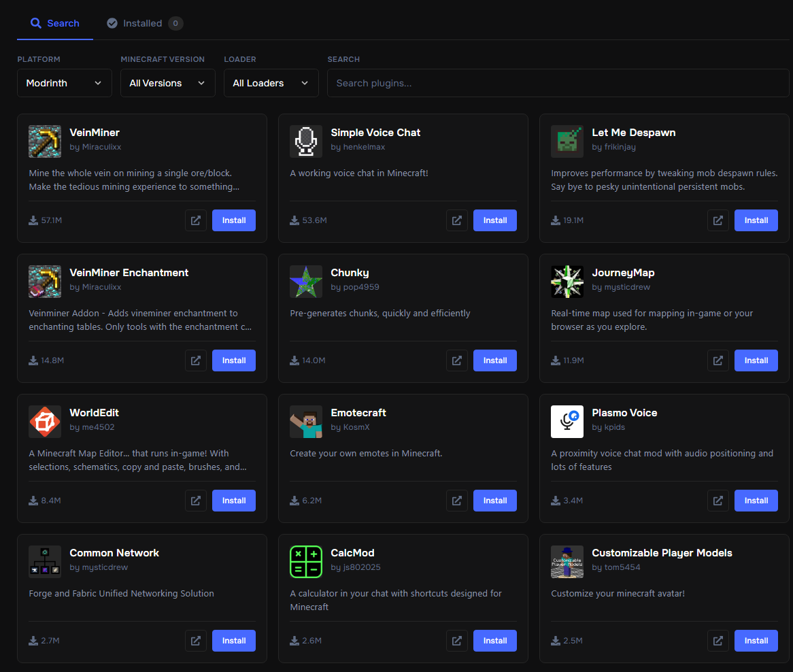Click Let Me Despawn external link icon
This screenshot has height=672, width=793.
[x=718, y=220]
